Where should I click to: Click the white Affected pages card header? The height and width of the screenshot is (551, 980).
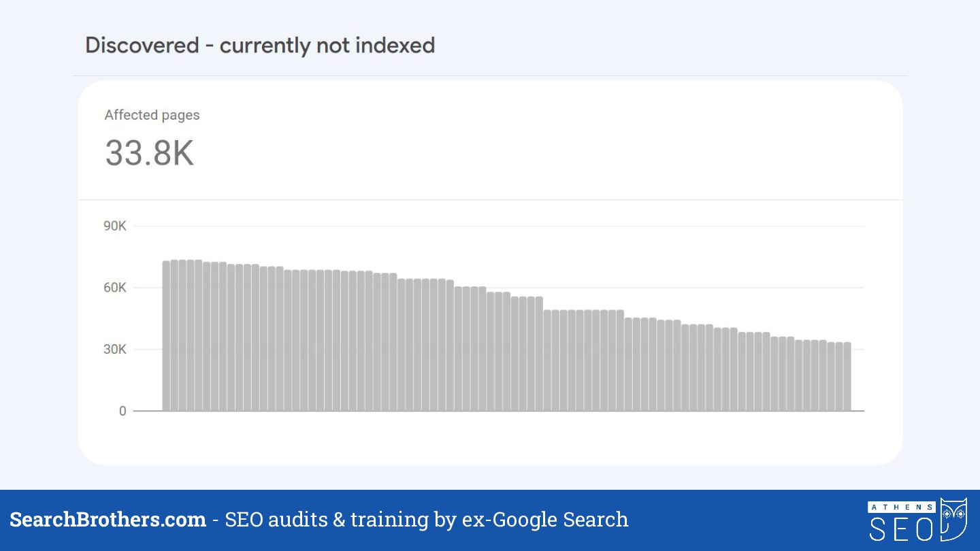click(x=490, y=140)
